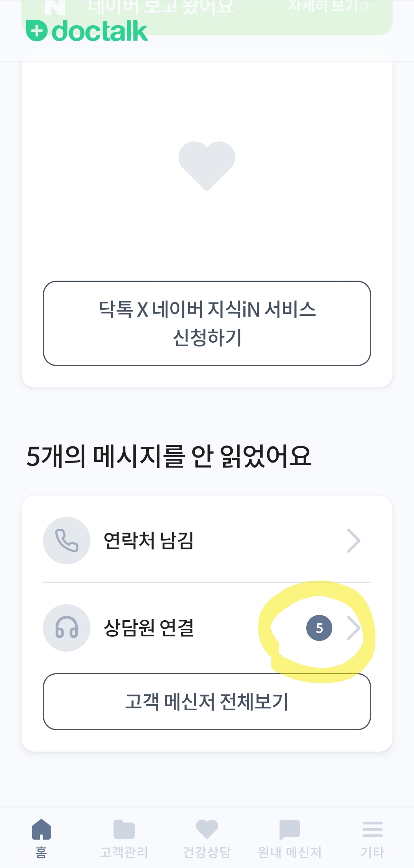Tap the phone icon beside 연락처 남김
The image size is (414, 868).
tap(67, 540)
